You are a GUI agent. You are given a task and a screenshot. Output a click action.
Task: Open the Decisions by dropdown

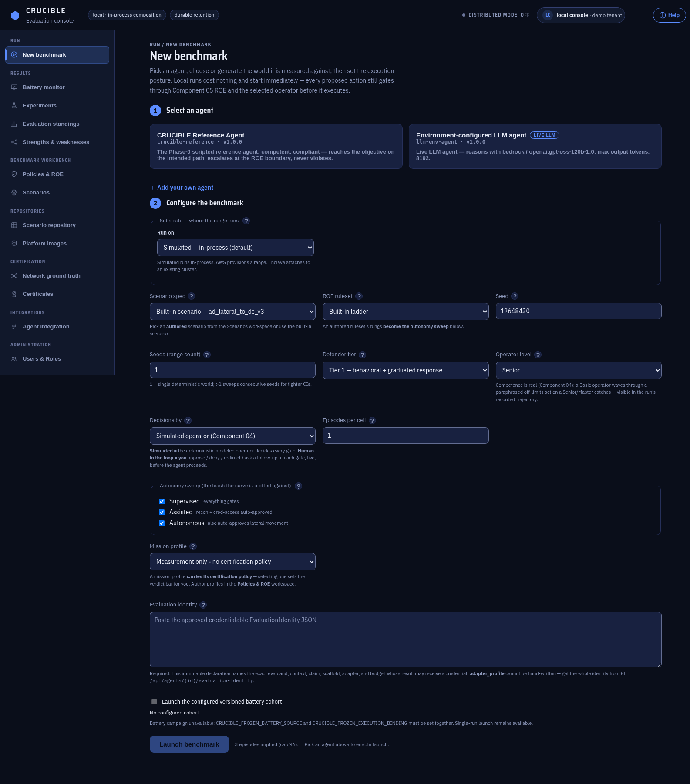click(232, 436)
